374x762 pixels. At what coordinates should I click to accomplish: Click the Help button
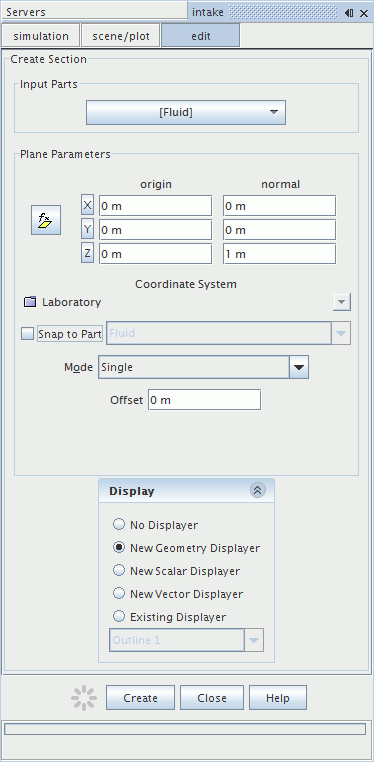(x=278, y=698)
